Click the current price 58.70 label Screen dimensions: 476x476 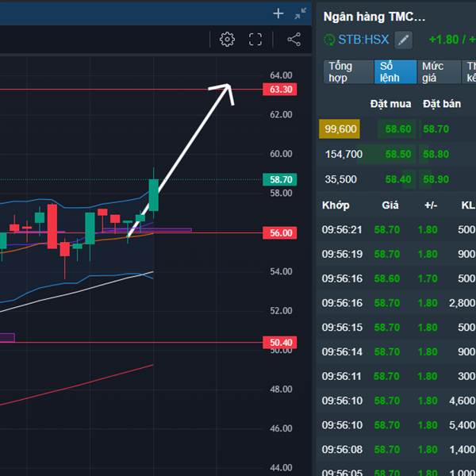tap(279, 179)
